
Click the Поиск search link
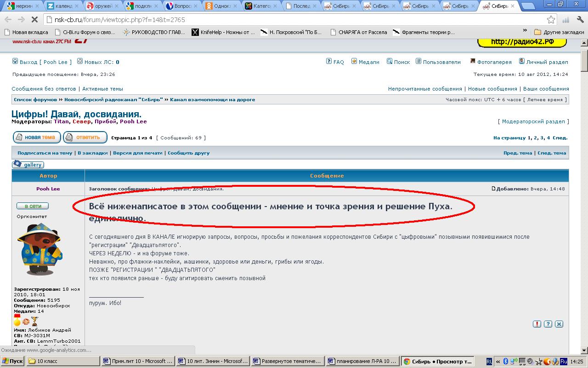pyautogui.click(x=398, y=62)
